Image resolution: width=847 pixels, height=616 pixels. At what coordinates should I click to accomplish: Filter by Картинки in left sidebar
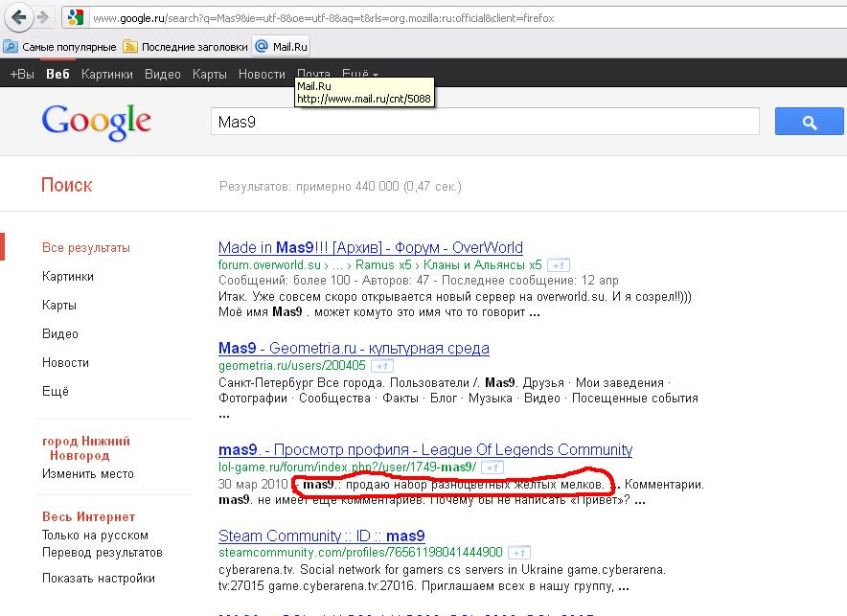(68, 277)
